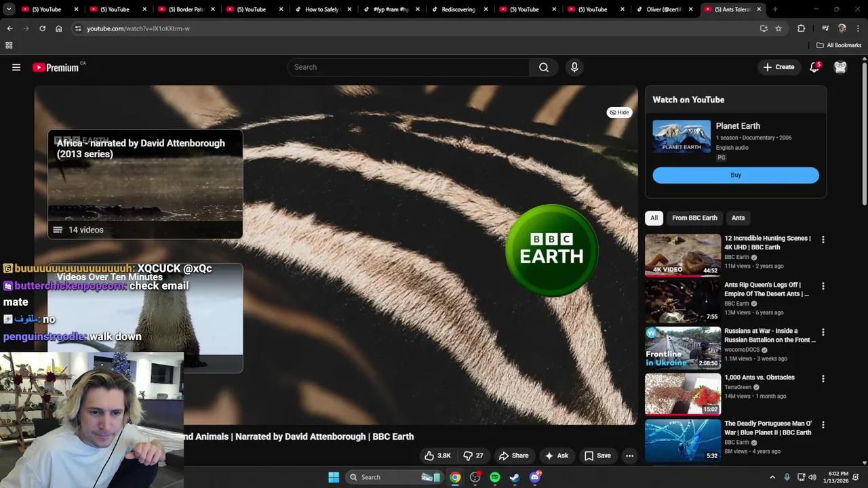Open the Windows Start menu
This screenshot has width=868, height=488.
pos(334,477)
